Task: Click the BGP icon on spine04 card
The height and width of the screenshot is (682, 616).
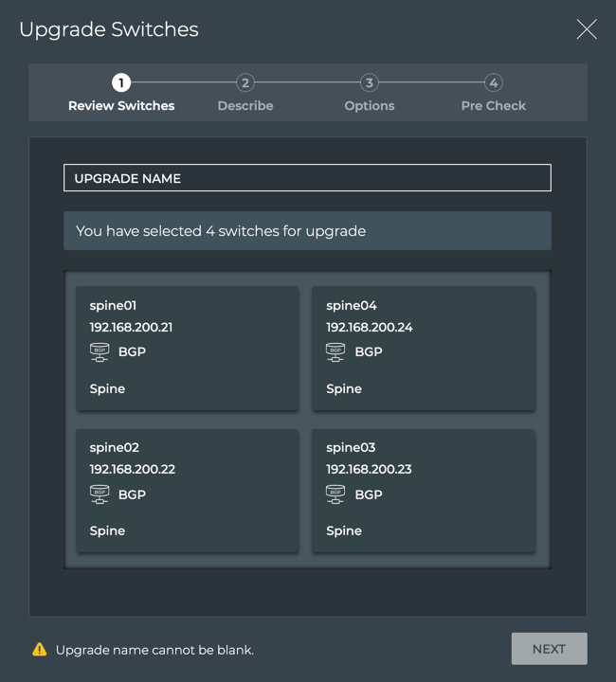Action: [x=335, y=352]
